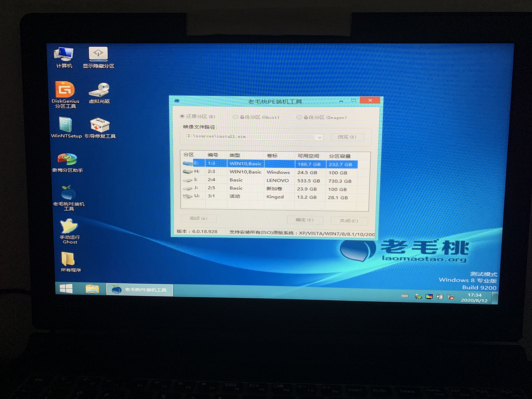This screenshot has width=532, height=399.
Task: Open the 所有程序 folder icon
Action: click(70, 262)
